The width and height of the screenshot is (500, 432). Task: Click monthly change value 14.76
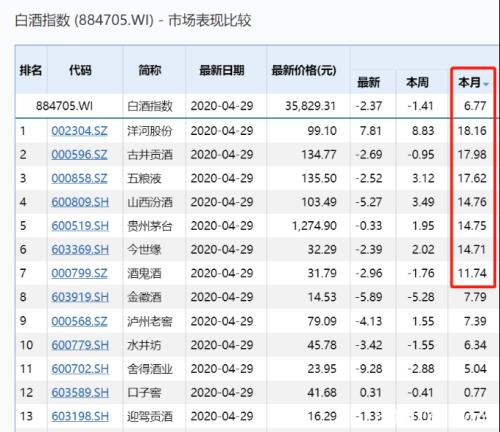point(472,202)
